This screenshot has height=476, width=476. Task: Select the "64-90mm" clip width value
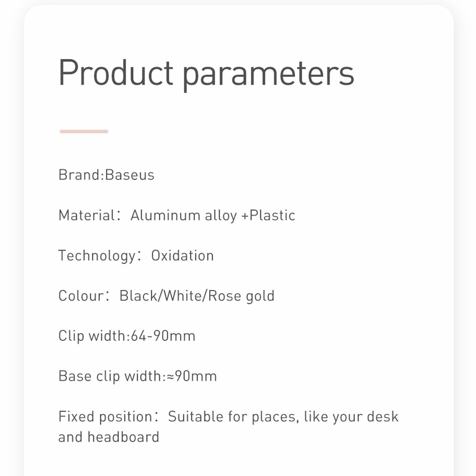coord(163,336)
